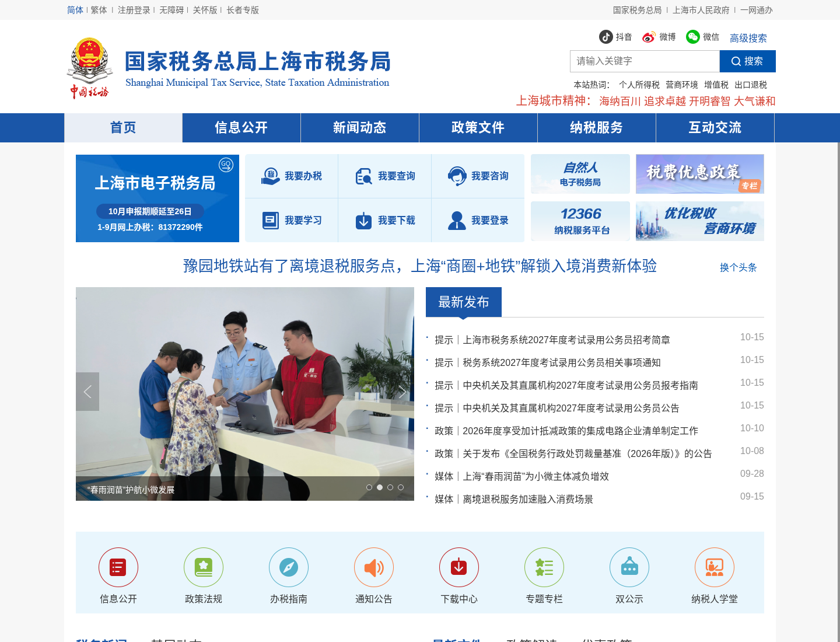The width and height of the screenshot is (840, 642).
Task: Open the 政策文件 navigation menu
Action: point(478,128)
